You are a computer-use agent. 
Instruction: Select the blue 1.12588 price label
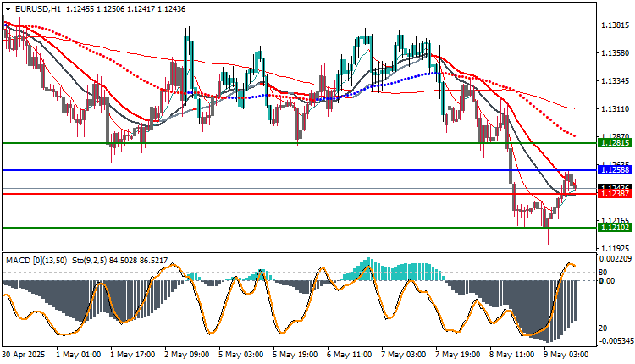pyautogui.click(x=615, y=170)
